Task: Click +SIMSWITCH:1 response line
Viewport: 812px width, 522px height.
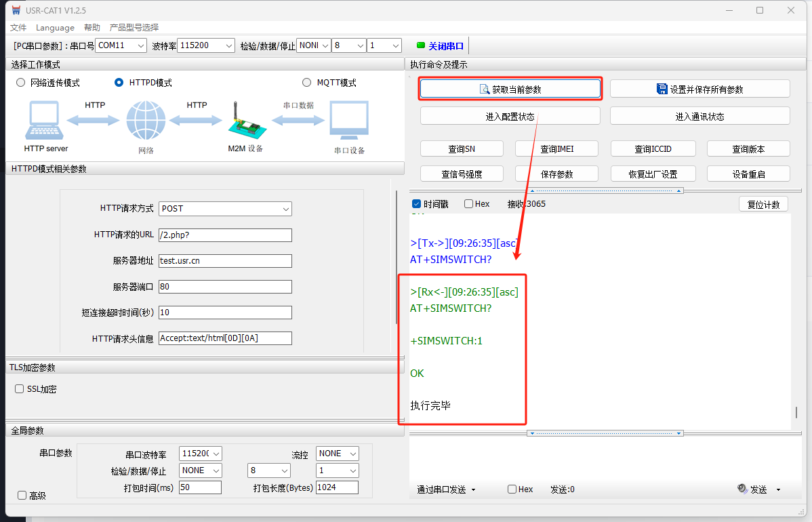Action: (447, 341)
